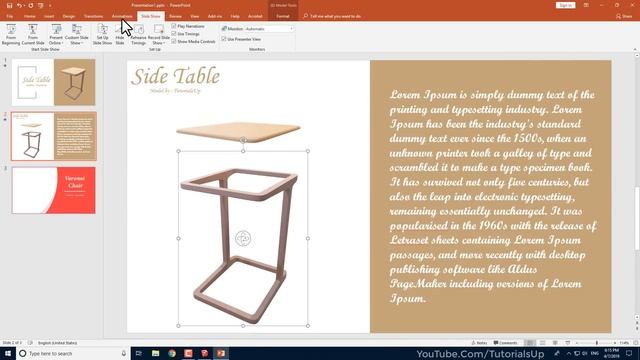This screenshot has height=360, width=640.
Task: Click Start From Beginning quick access icon
Action: click(40, 5)
